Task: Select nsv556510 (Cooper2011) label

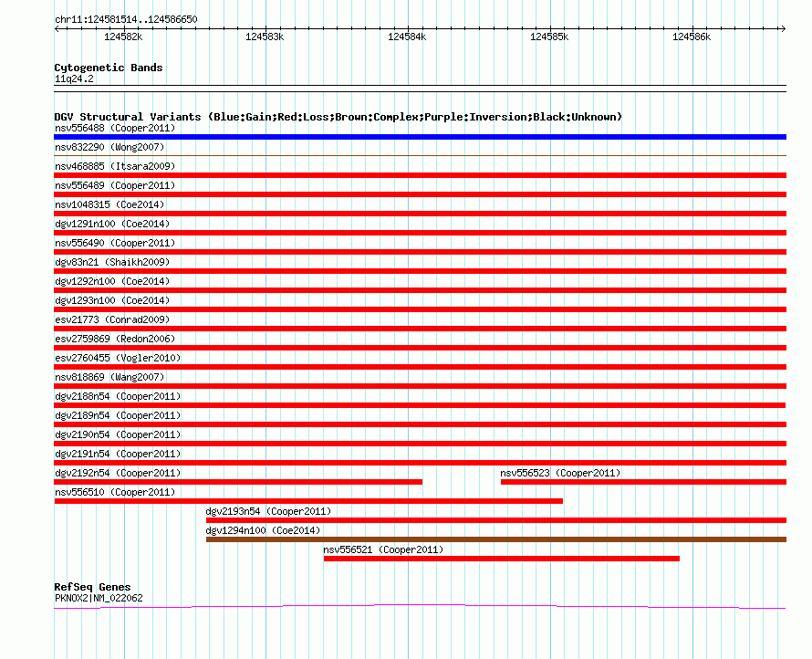Action: [x=115, y=492]
